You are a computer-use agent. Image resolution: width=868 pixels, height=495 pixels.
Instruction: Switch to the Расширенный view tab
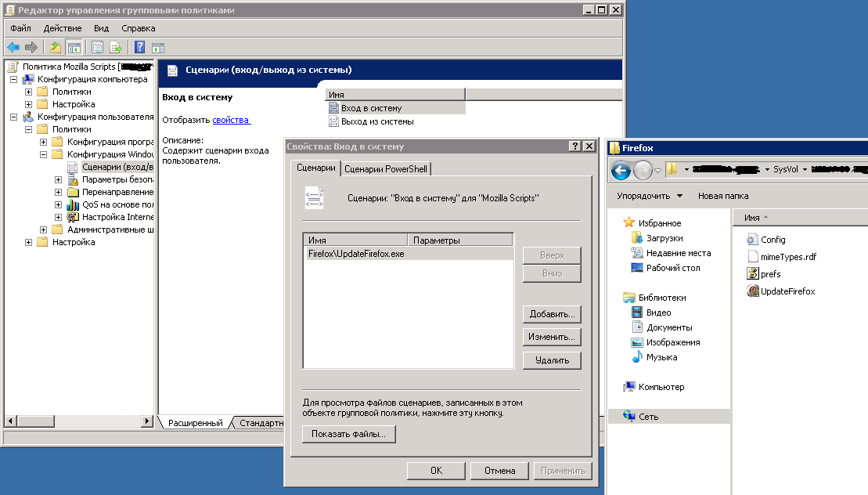tap(195, 423)
